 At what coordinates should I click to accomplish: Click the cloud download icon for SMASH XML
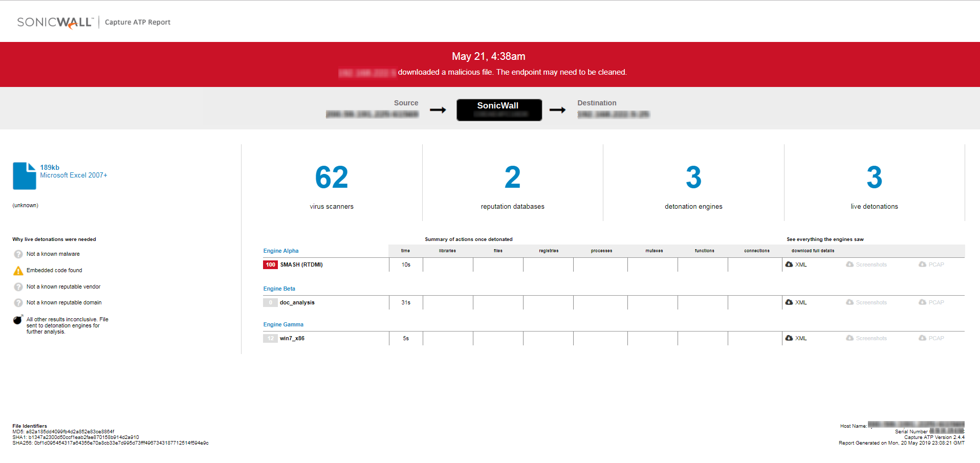[789, 264]
